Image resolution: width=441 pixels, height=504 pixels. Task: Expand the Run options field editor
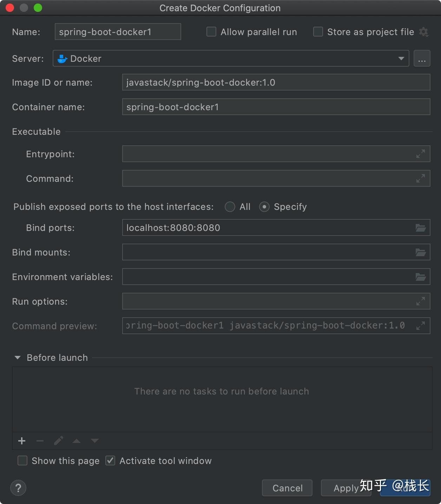tap(421, 301)
